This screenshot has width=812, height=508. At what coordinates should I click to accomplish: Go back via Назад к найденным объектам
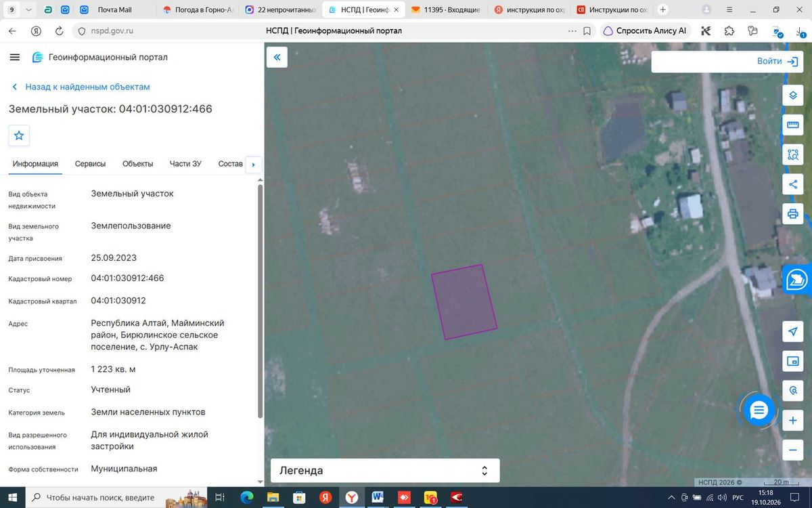81,87
